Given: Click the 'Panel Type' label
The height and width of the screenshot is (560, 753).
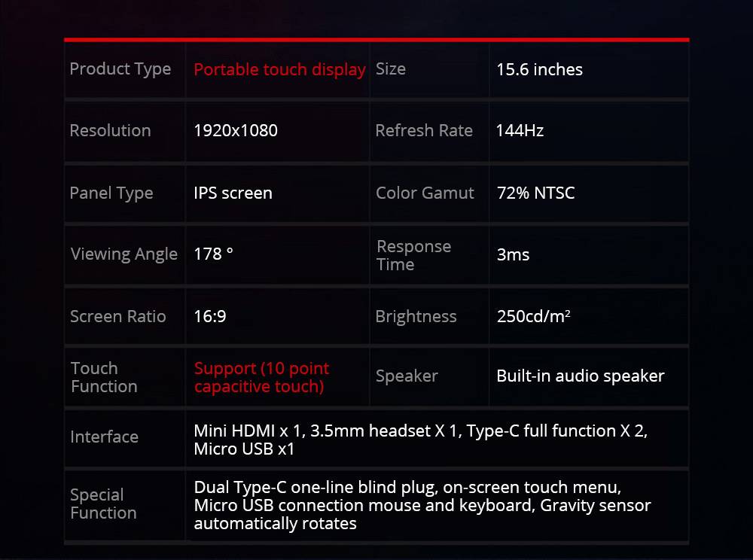Looking at the screenshot, I should 111,193.
